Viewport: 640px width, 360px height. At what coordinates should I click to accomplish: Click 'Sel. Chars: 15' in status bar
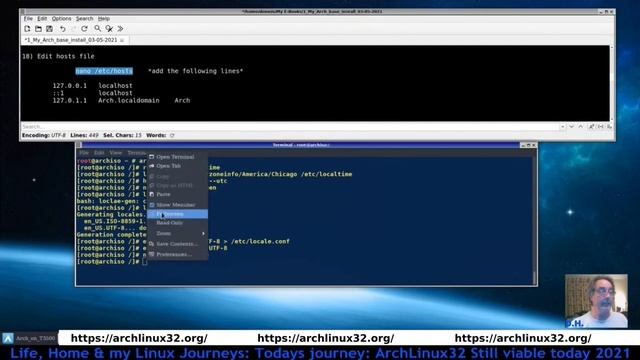122,136
